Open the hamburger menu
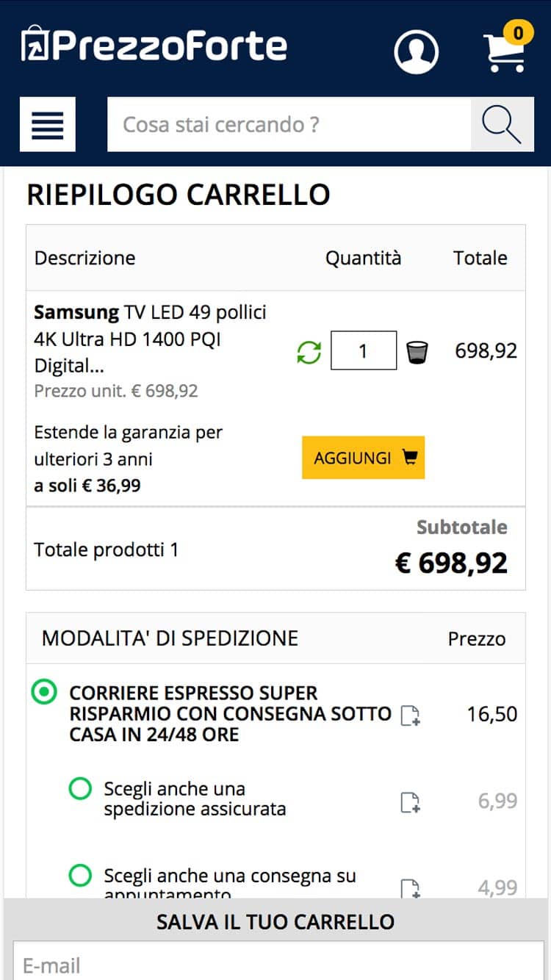Viewport: 551px width, 980px height. pos(48,124)
